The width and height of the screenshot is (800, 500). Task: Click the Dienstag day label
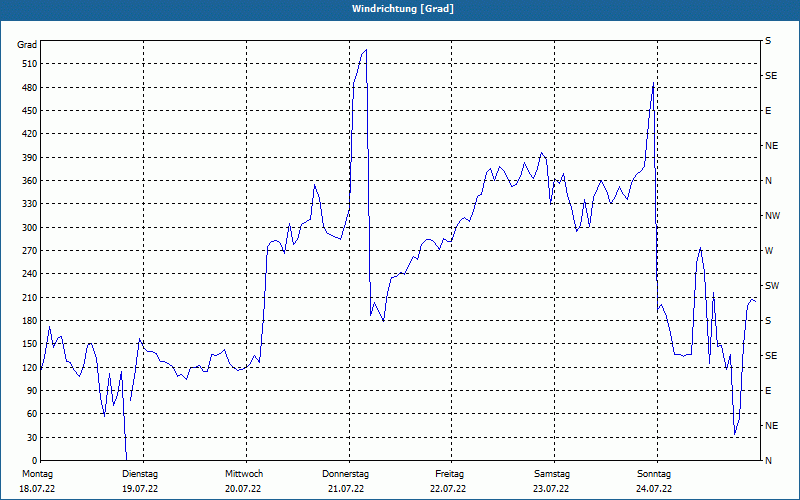(x=140, y=474)
